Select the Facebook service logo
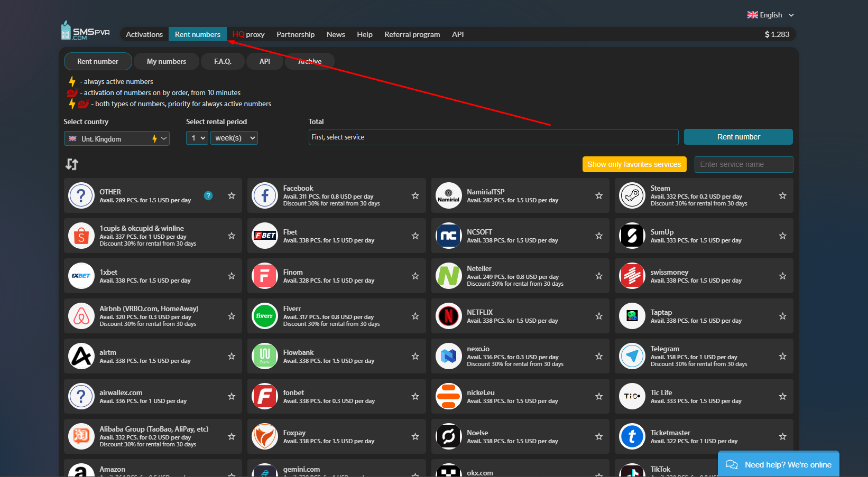 click(265, 195)
